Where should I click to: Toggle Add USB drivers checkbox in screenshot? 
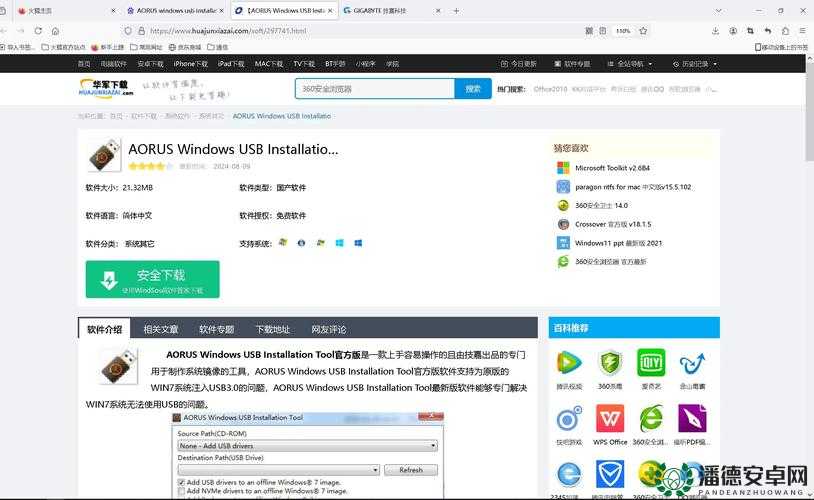[x=181, y=482]
